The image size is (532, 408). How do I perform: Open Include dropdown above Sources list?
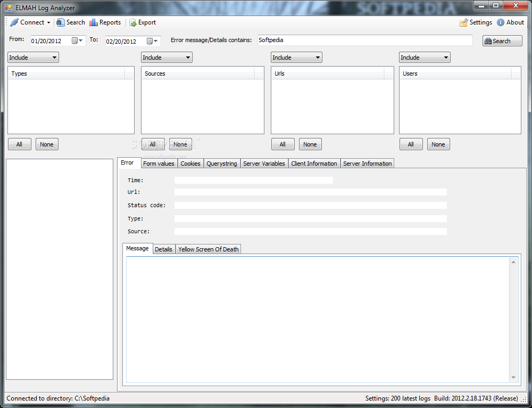tap(167, 58)
